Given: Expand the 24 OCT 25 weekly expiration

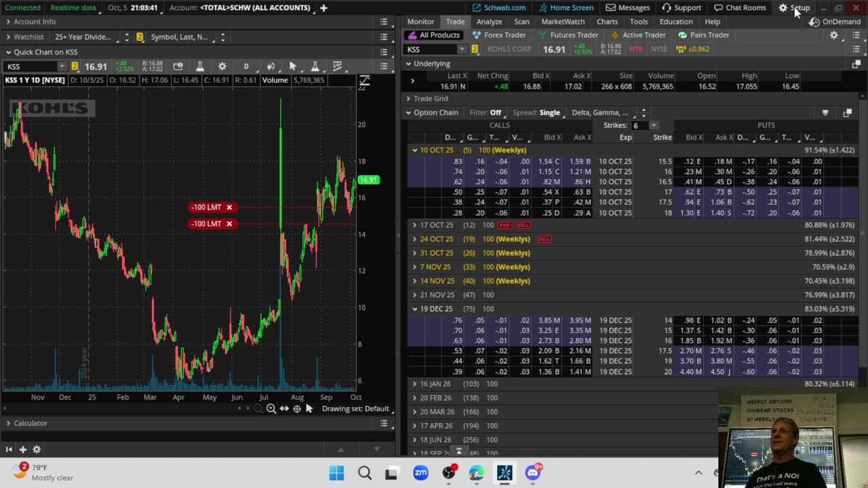Looking at the screenshot, I should [414, 239].
